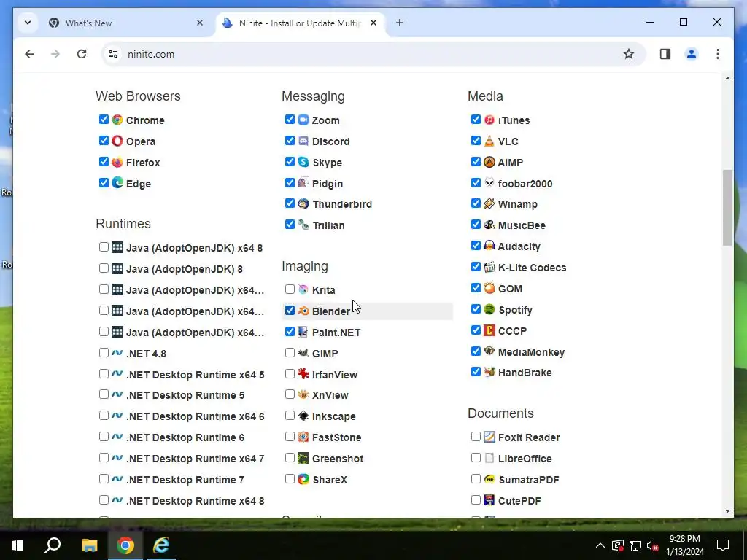This screenshot has height=560, width=747.
Task: Reload the Ninite page
Action: pos(82,54)
